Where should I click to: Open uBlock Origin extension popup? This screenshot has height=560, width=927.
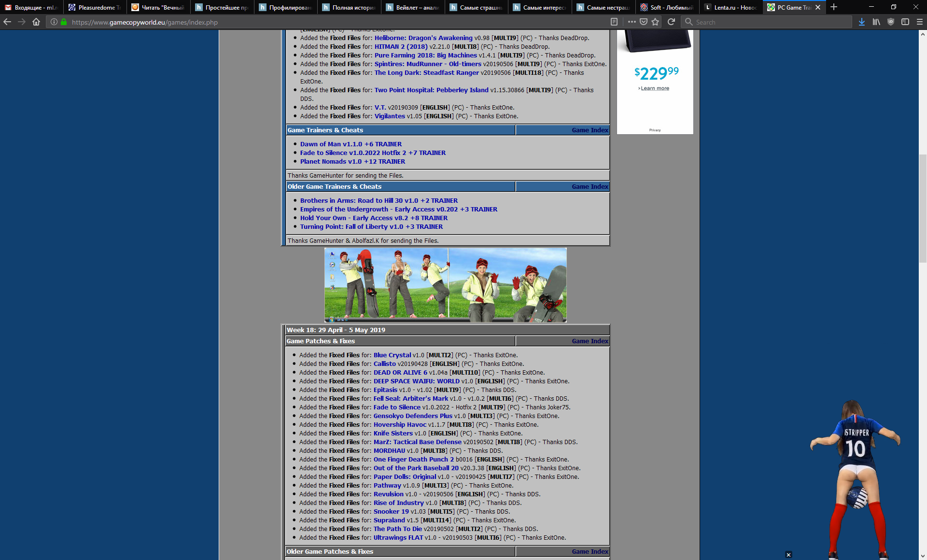tap(891, 22)
